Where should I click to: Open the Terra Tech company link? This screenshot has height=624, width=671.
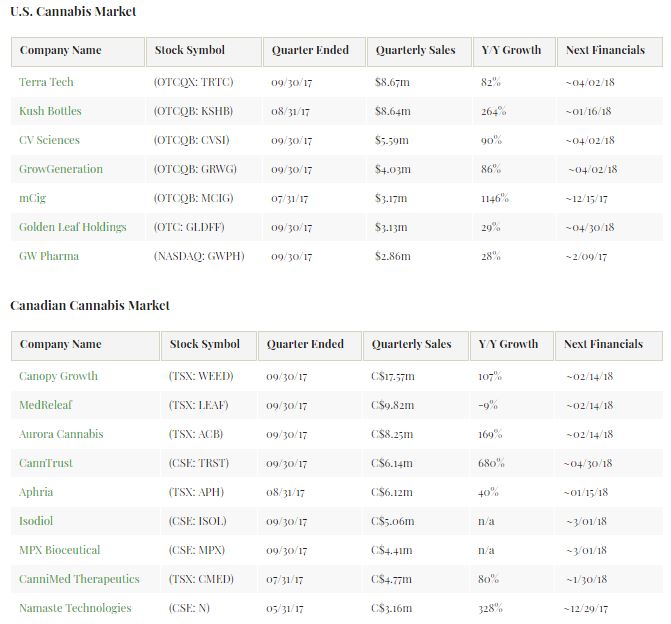tap(46, 82)
